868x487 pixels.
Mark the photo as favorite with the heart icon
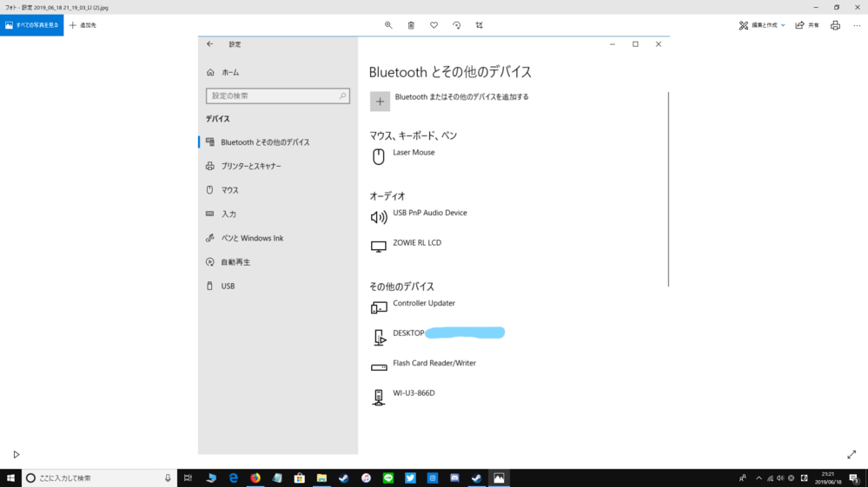point(434,25)
